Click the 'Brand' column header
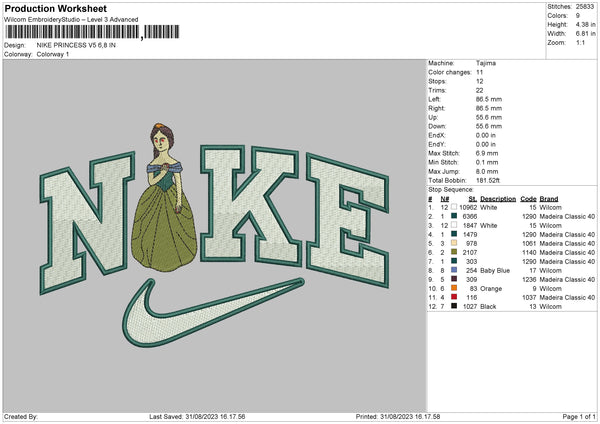 click(549, 199)
